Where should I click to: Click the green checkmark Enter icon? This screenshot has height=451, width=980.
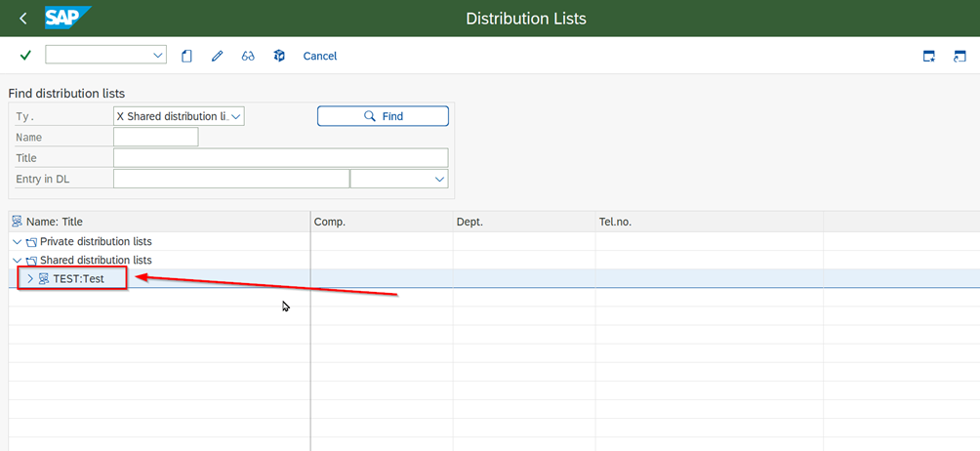click(x=25, y=56)
